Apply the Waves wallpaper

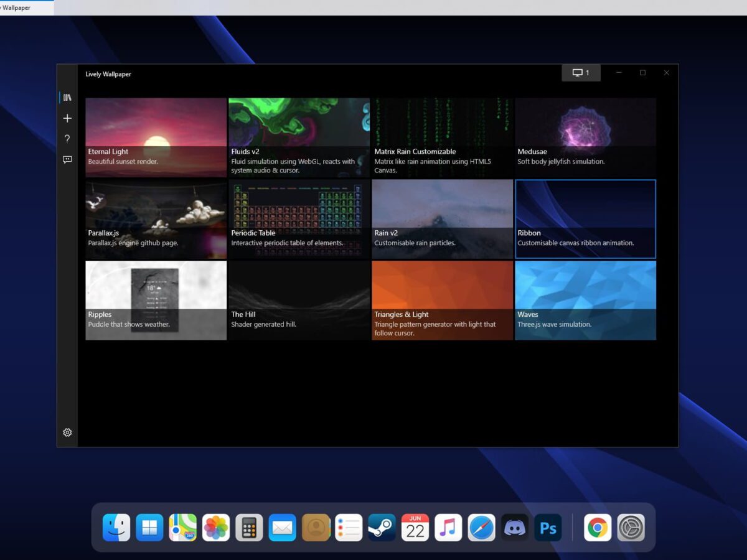point(585,300)
